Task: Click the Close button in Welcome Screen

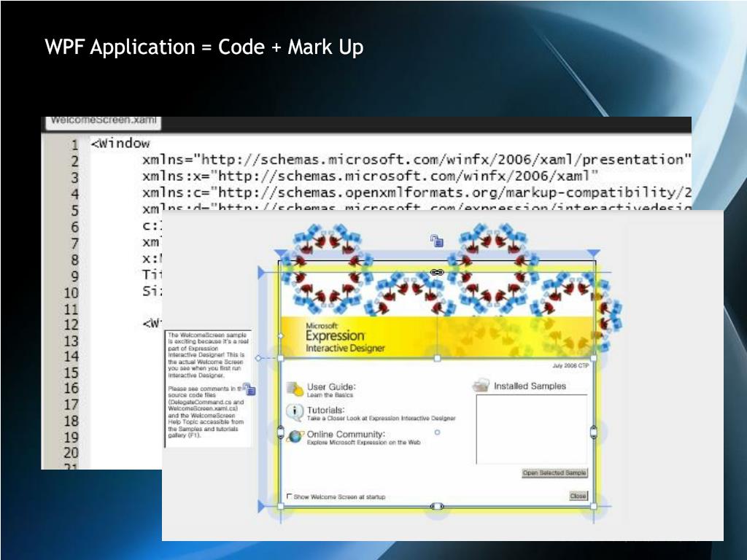Action: (x=578, y=496)
